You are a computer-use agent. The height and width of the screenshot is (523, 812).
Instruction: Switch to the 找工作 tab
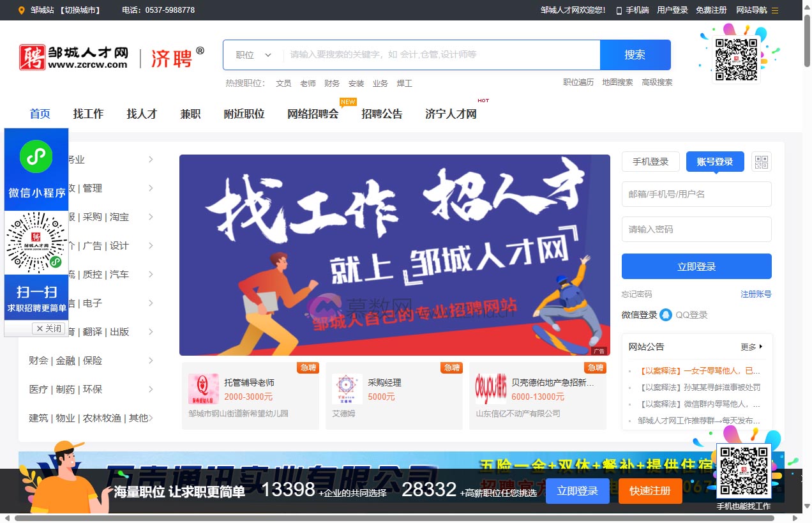pos(87,113)
